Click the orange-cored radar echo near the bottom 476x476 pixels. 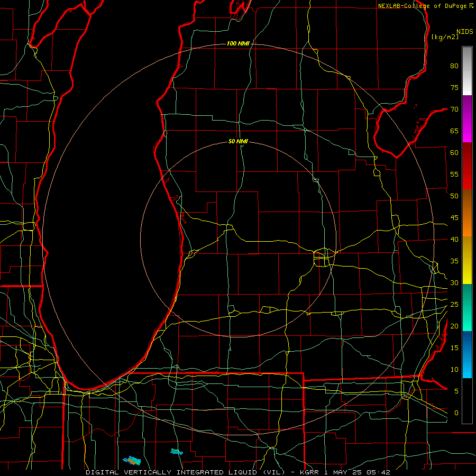point(132,461)
